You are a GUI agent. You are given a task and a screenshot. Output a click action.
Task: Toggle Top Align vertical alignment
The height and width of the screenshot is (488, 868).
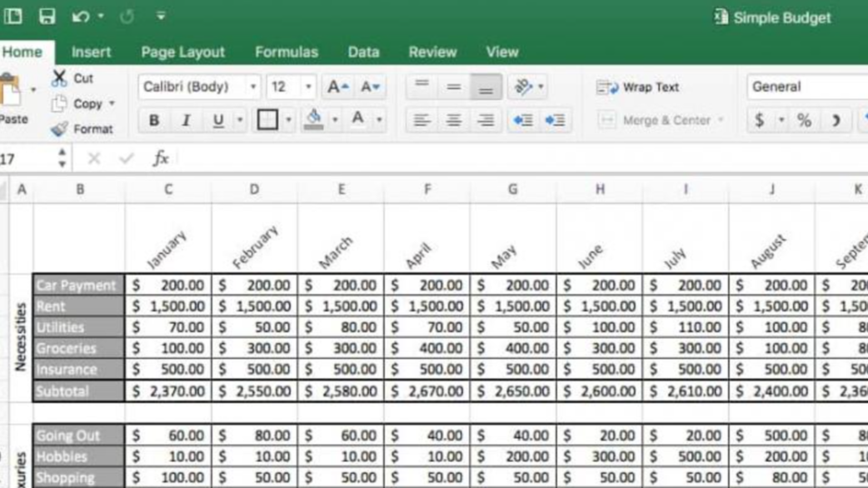pyautogui.click(x=422, y=87)
